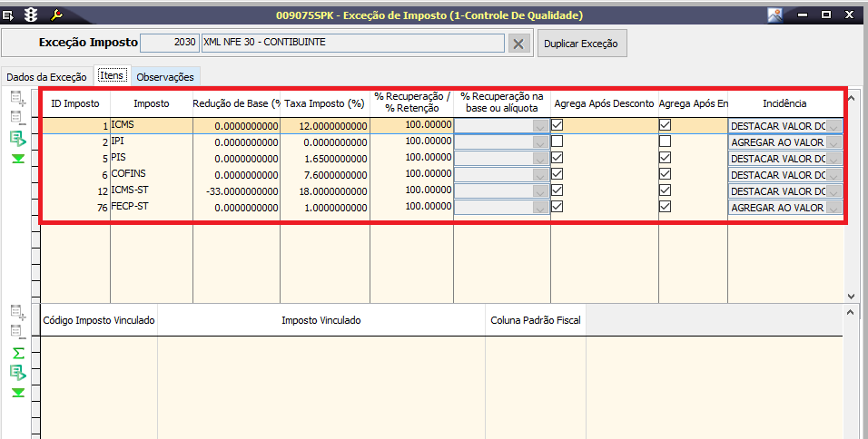
Task: Click the add row icon beside tax grid
Action: [17, 99]
